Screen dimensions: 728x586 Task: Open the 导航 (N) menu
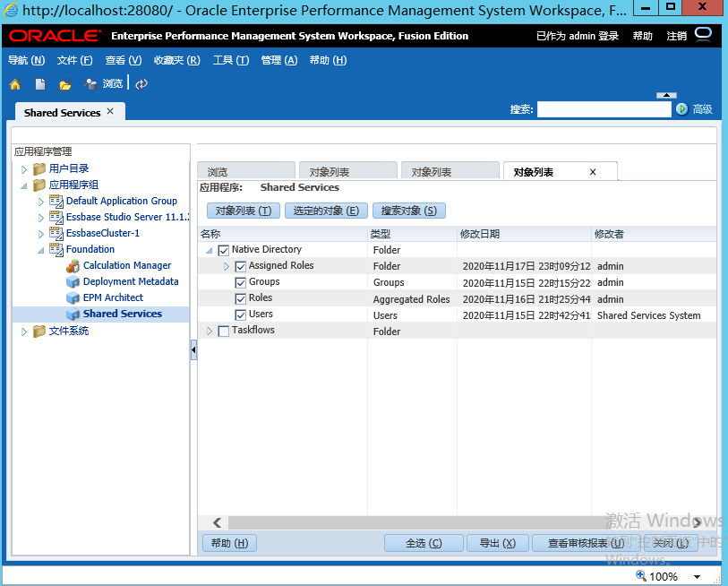(27, 60)
